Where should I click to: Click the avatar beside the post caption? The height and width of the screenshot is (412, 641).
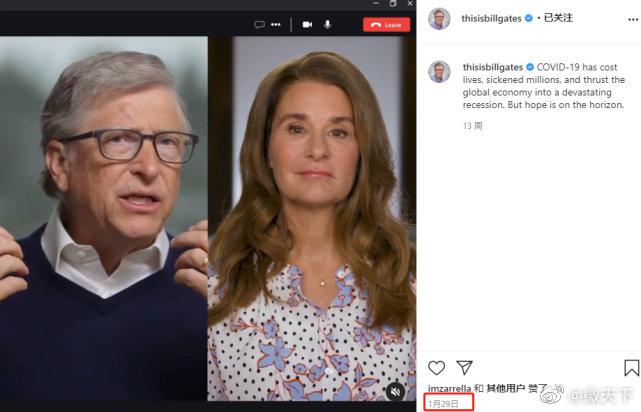click(x=440, y=72)
